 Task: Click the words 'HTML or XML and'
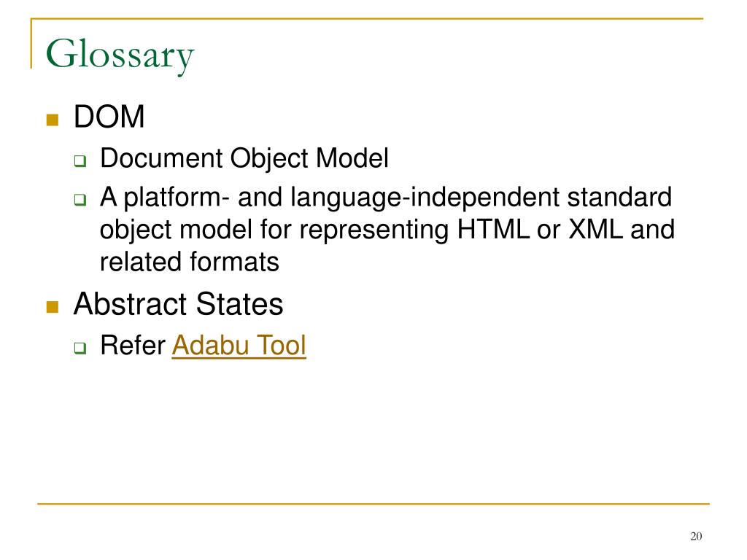[566, 230]
